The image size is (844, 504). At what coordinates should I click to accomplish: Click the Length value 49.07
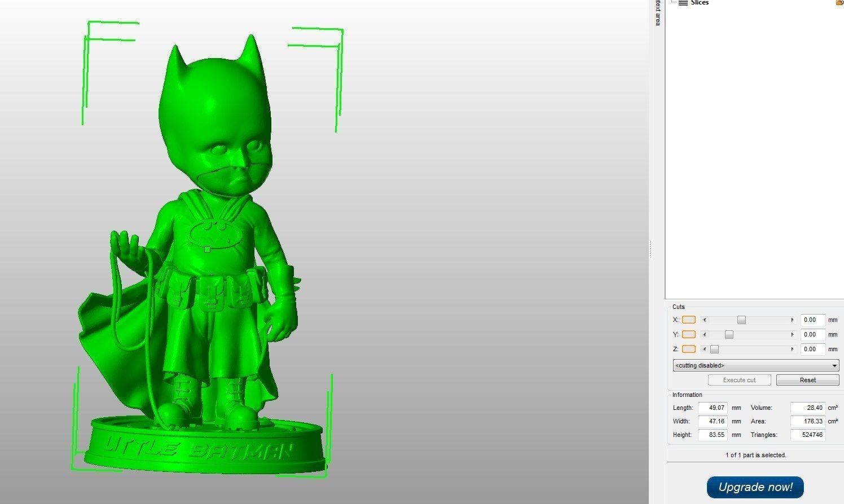point(713,408)
